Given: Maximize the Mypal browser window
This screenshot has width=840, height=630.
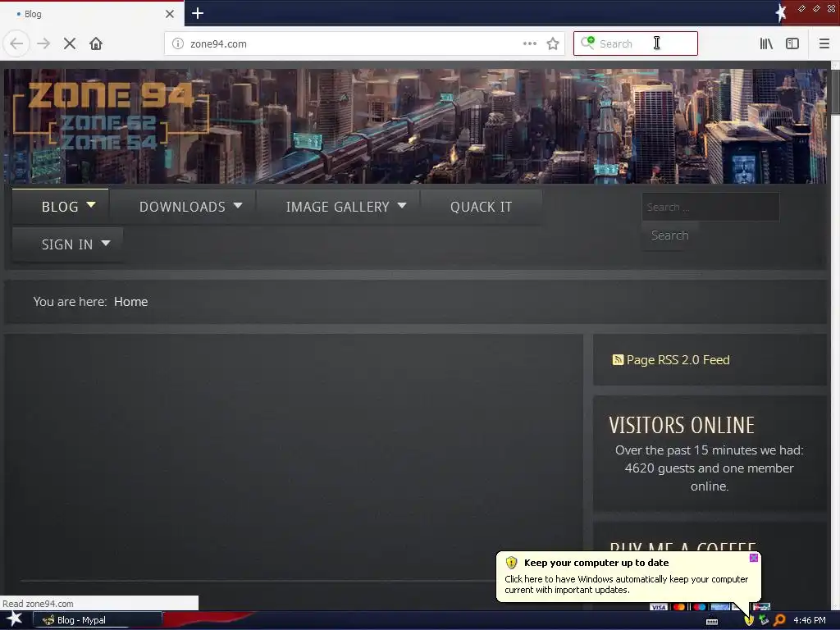Looking at the screenshot, I should pos(816,8).
